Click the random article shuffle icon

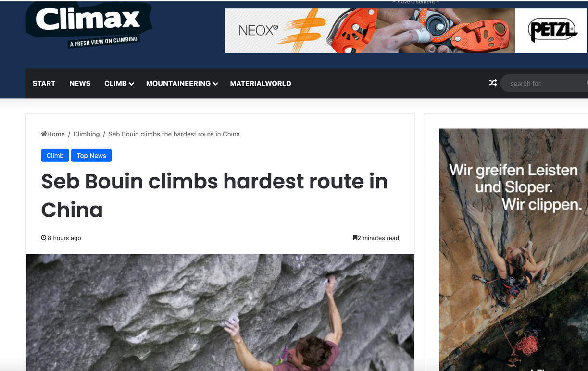493,83
